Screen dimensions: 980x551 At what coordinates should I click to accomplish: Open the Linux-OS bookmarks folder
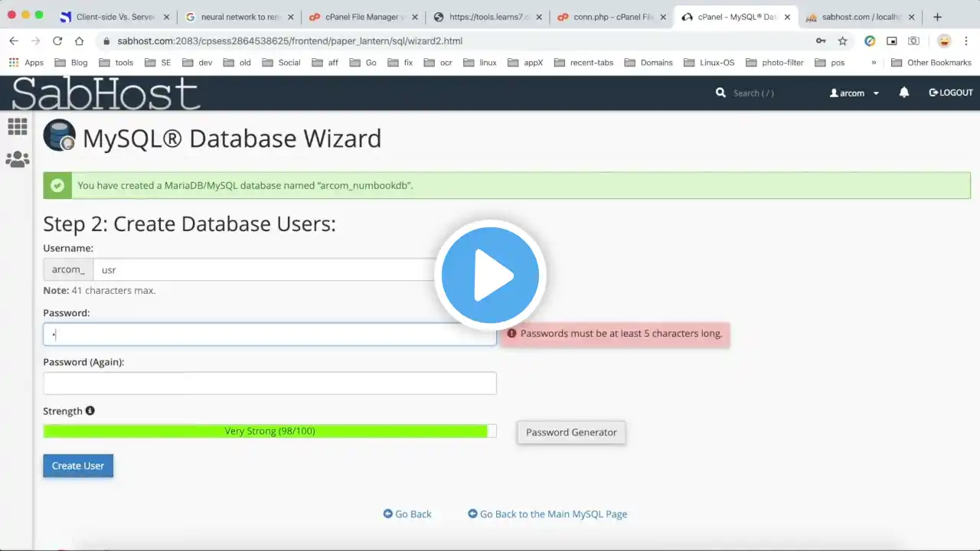coord(709,63)
